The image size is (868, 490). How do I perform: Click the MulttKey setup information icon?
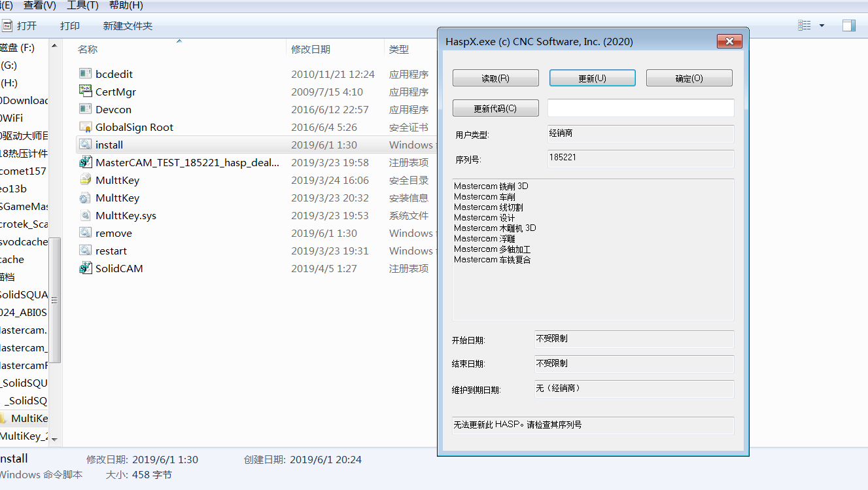85,198
